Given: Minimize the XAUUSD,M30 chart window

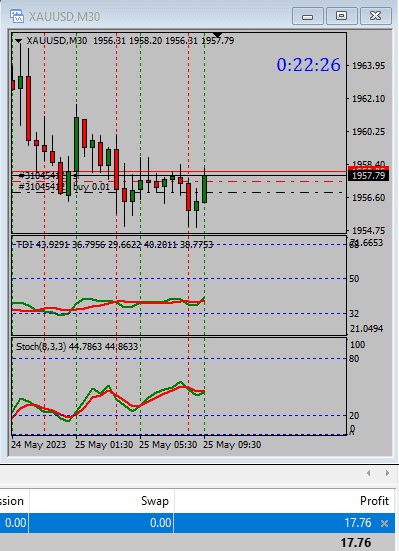Looking at the screenshot, I should 308,16.
